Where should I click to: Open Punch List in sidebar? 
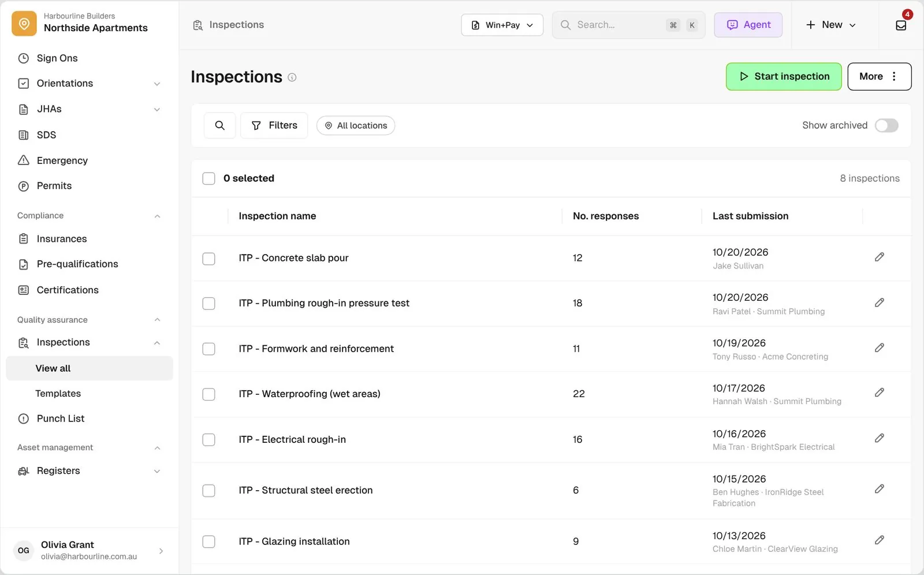61,419
